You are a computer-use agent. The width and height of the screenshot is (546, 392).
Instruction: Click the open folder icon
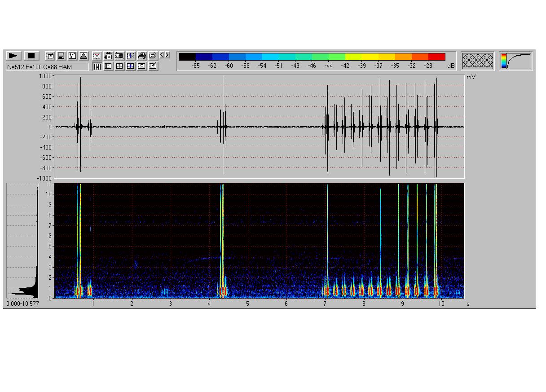pos(153,56)
